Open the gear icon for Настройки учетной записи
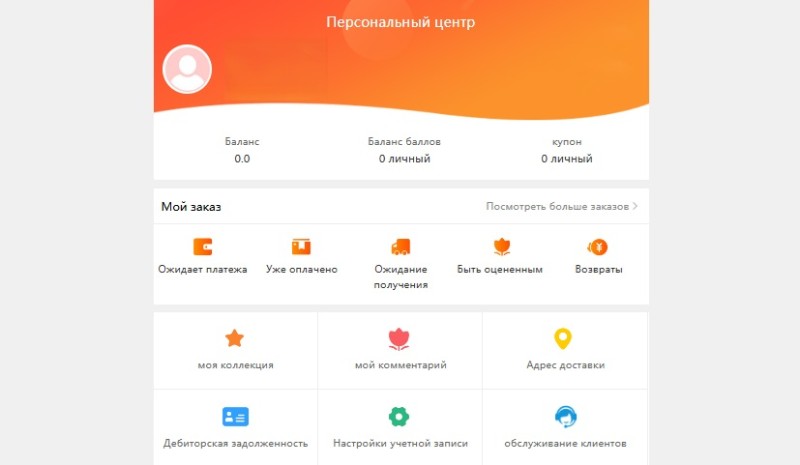 399,417
